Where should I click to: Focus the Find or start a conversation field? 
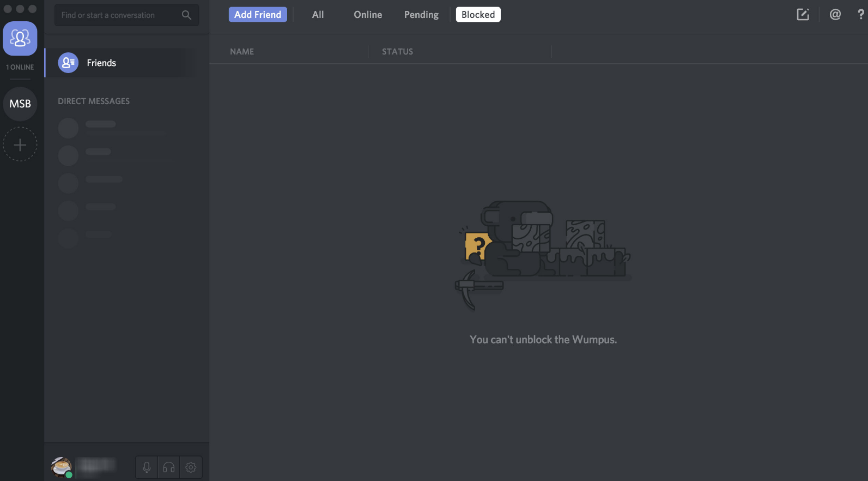tap(126, 15)
